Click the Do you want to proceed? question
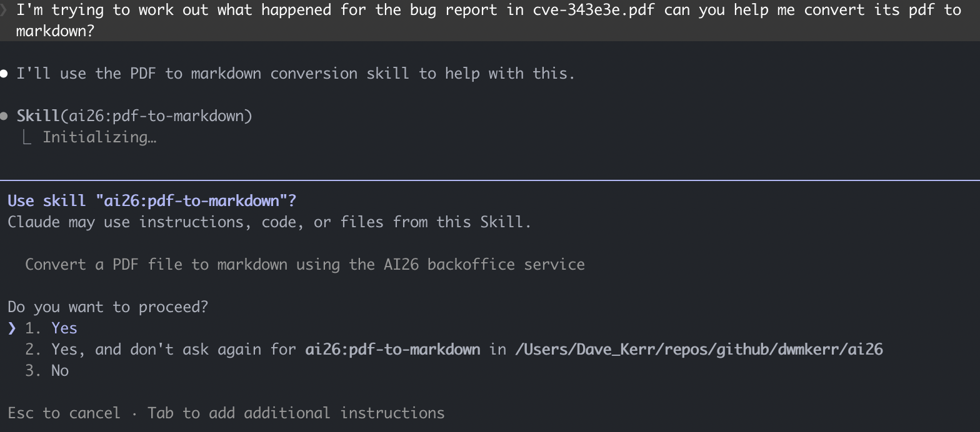The image size is (980, 432). point(107,307)
